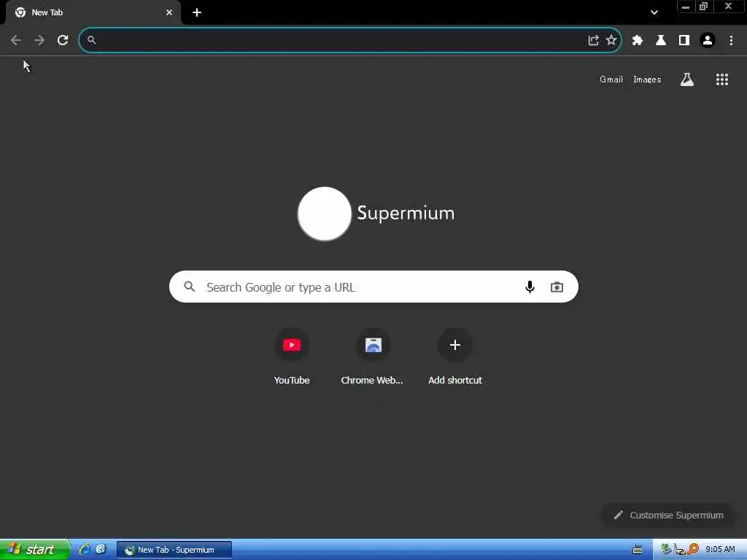This screenshot has width=747, height=560.
Task: Open the Extensions puzzle icon
Action: [638, 41]
